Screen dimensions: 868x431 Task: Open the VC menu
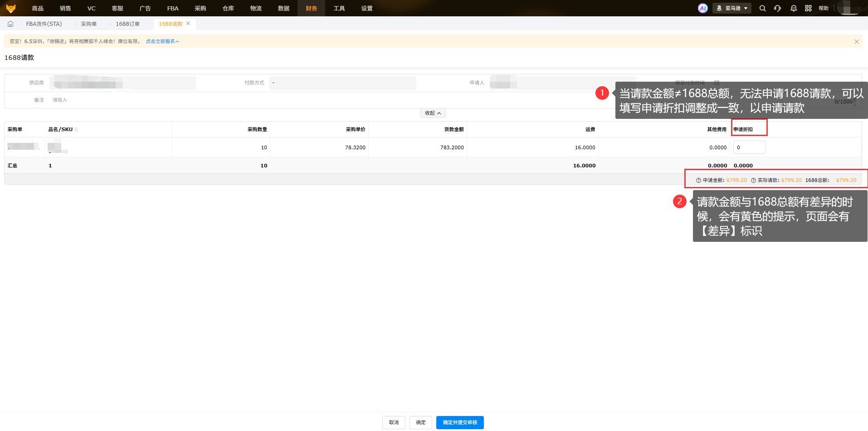point(92,8)
